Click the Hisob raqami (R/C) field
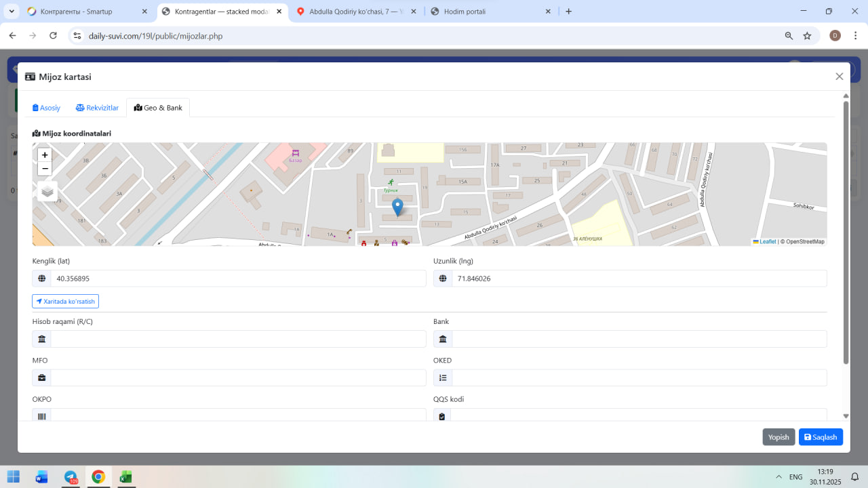868x488 pixels. click(237, 339)
